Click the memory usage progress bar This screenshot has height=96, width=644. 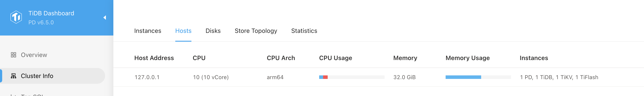478,77
